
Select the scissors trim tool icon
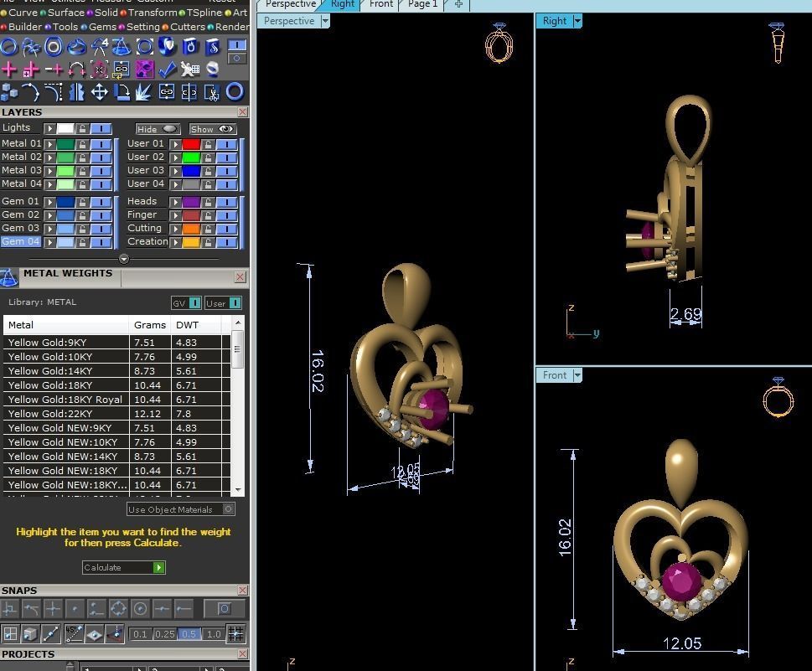click(211, 92)
